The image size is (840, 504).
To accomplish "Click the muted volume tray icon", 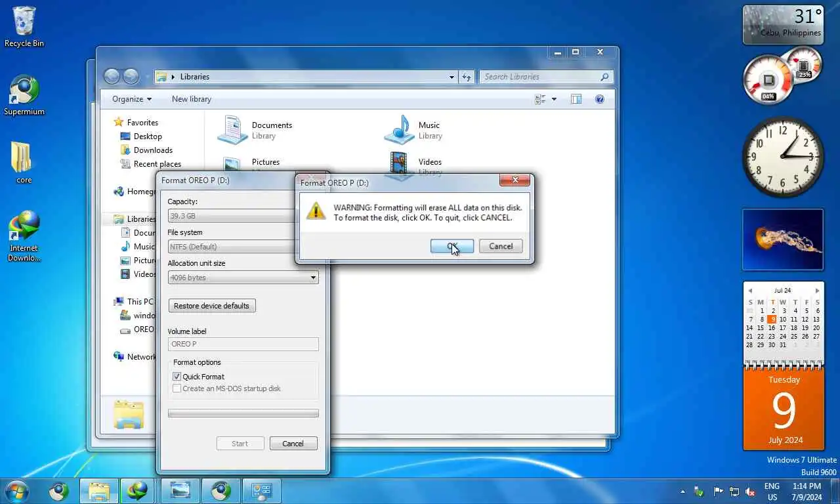I will click(750, 492).
